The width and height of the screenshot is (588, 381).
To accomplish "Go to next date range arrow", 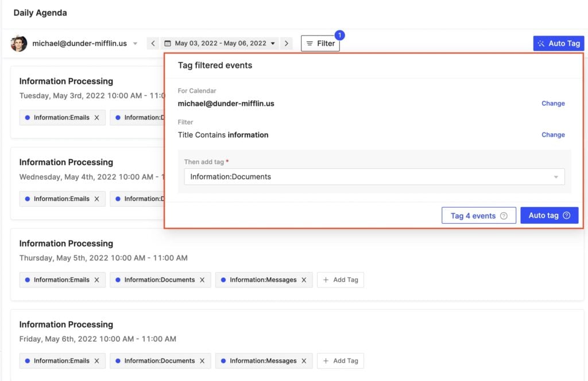I will point(287,44).
